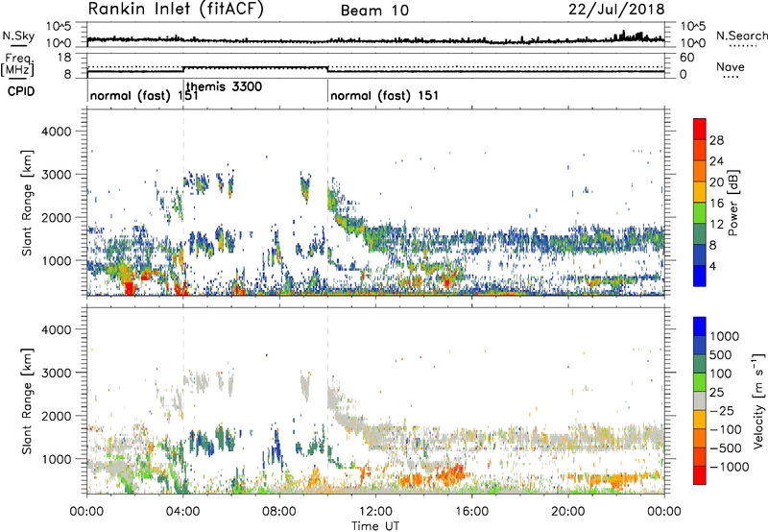The height and width of the screenshot is (532, 768).
Task: Click the date '22/Jul/2018'
Action: pos(616,10)
